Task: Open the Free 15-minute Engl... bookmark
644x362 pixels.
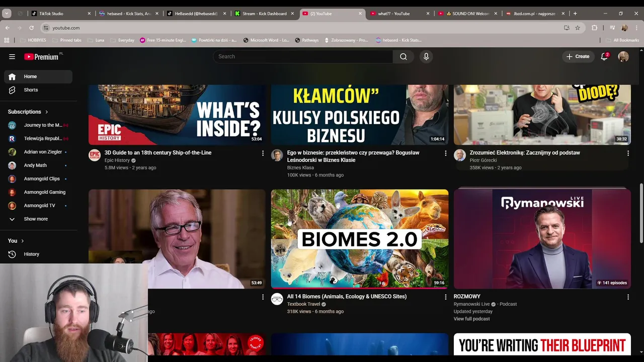Action: tap(163, 40)
